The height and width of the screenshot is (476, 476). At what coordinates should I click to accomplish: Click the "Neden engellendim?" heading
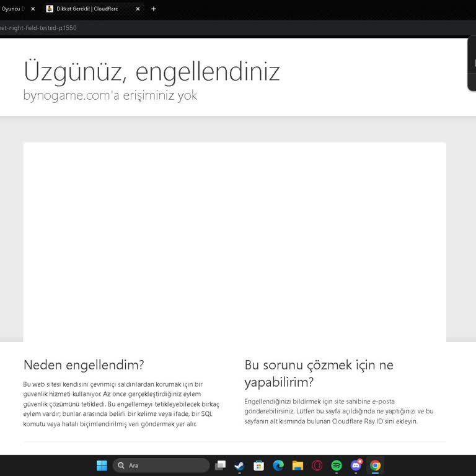[x=84, y=365]
